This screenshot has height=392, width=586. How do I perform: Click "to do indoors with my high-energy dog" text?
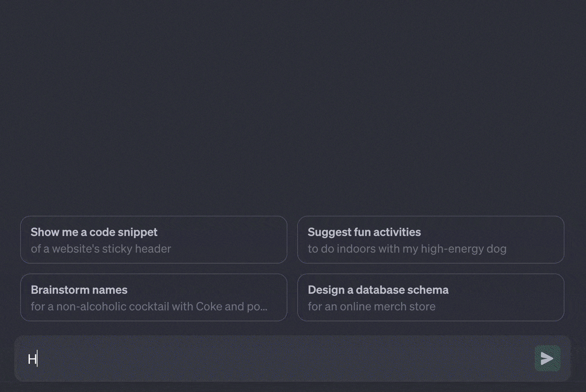coord(407,249)
